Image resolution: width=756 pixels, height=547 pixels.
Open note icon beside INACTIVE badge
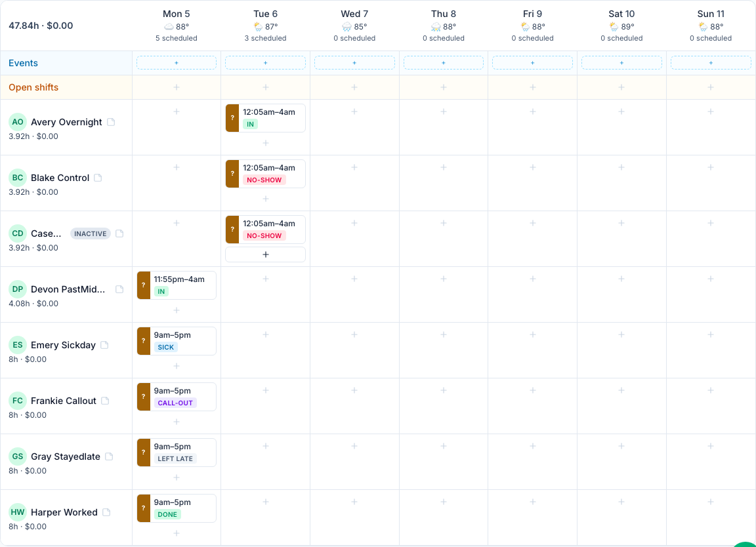coord(119,233)
